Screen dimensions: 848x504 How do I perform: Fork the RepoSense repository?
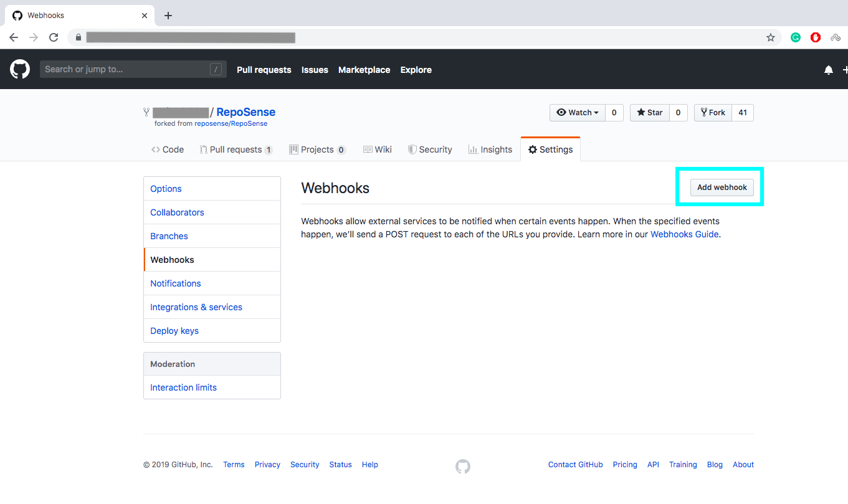[713, 113]
